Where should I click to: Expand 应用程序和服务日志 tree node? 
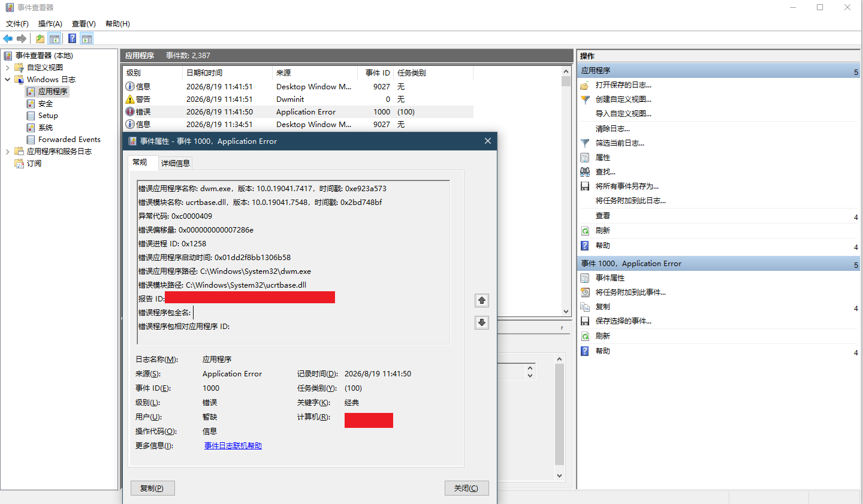(x=7, y=152)
